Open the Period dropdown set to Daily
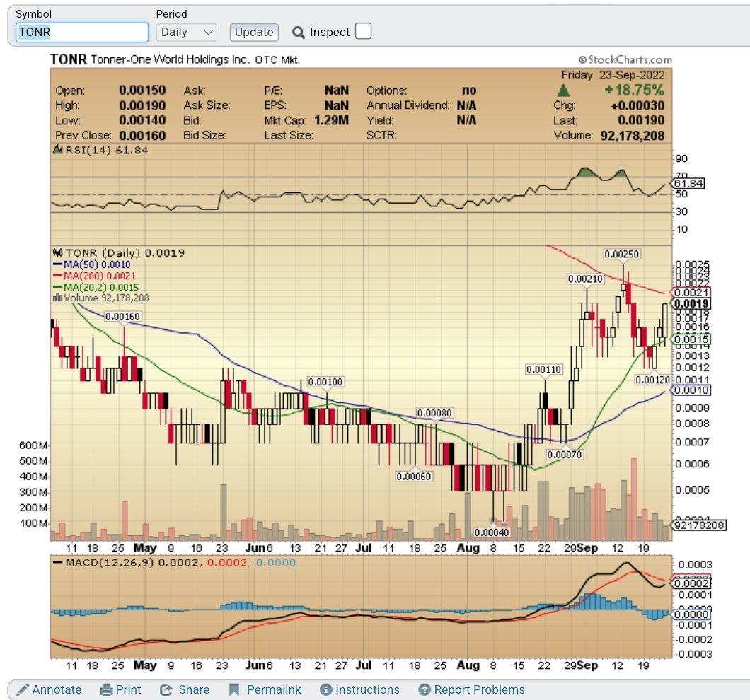Viewport: 750px width, 700px height. coord(187,32)
